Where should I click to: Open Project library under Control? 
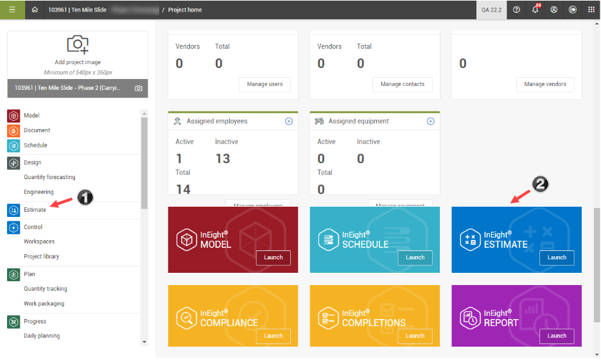point(41,256)
